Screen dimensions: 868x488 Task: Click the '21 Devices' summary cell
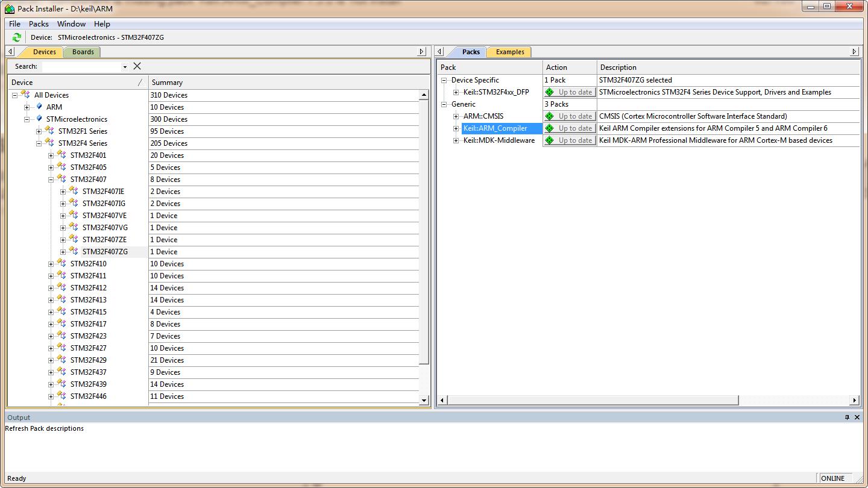point(167,360)
